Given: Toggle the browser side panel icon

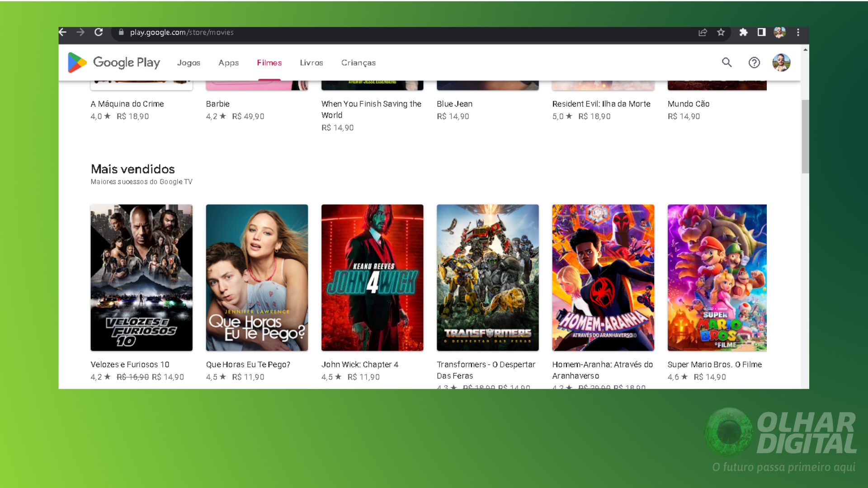Looking at the screenshot, I should coord(762,32).
